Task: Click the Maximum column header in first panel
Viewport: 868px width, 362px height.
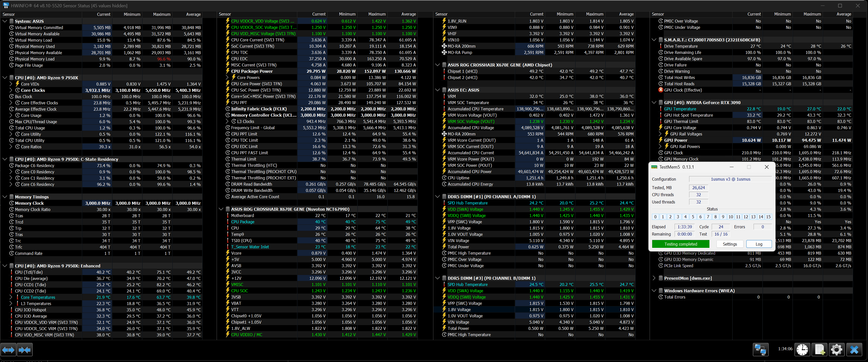Action: [x=162, y=15]
